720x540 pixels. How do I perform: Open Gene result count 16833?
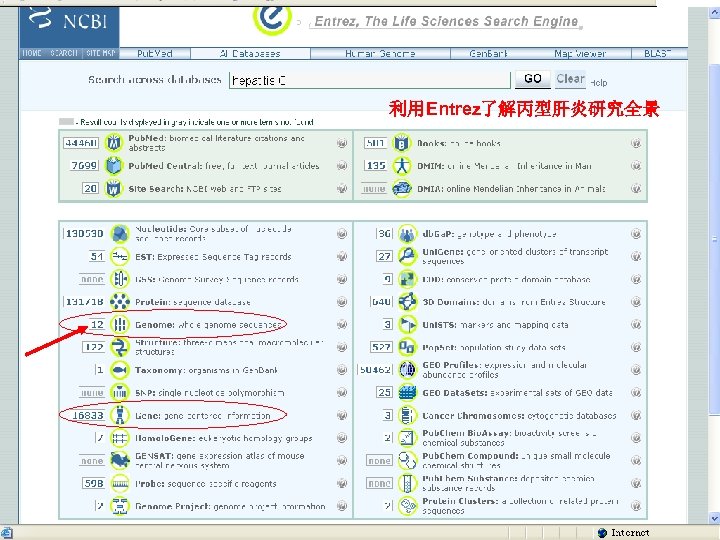[88, 415]
